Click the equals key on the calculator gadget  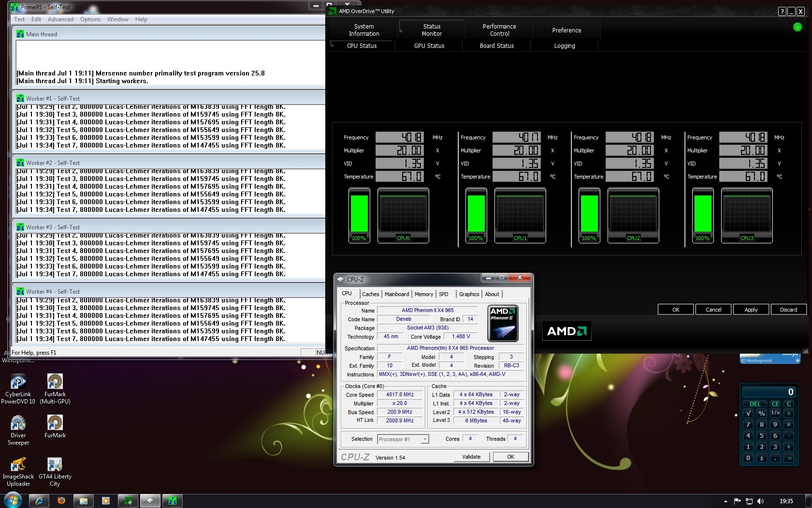pyautogui.click(x=789, y=458)
